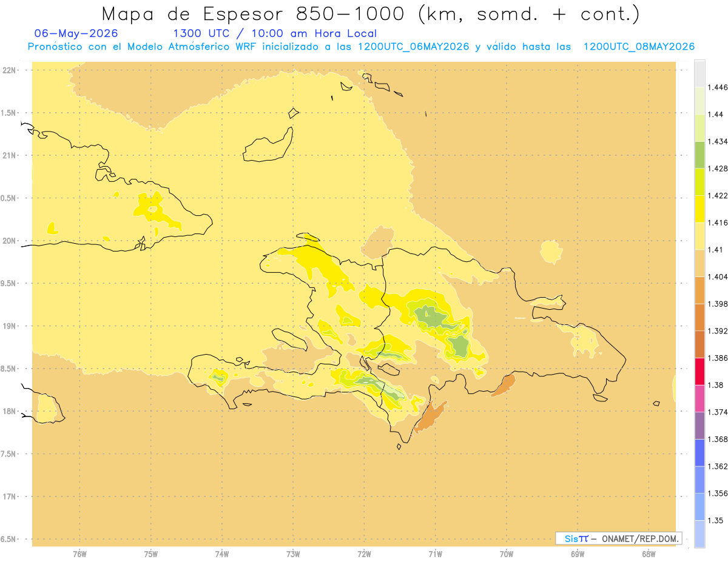Viewport: 728px width, 562px height.
Task: Select the pink 1.374-1.38 legend color
Action: pyautogui.click(x=699, y=398)
